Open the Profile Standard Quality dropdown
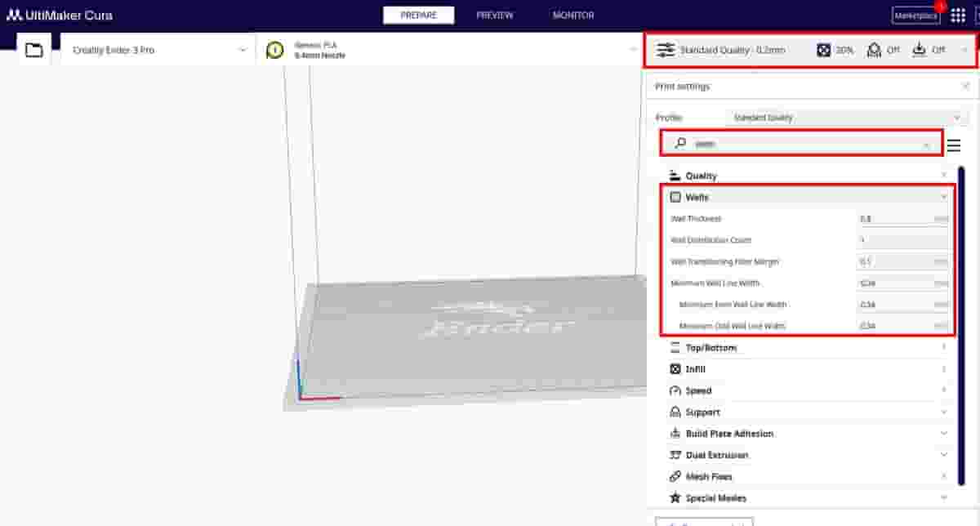Image resolution: width=980 pixels, height=526 pixels. pyautogui.click(x=847, y=118)
